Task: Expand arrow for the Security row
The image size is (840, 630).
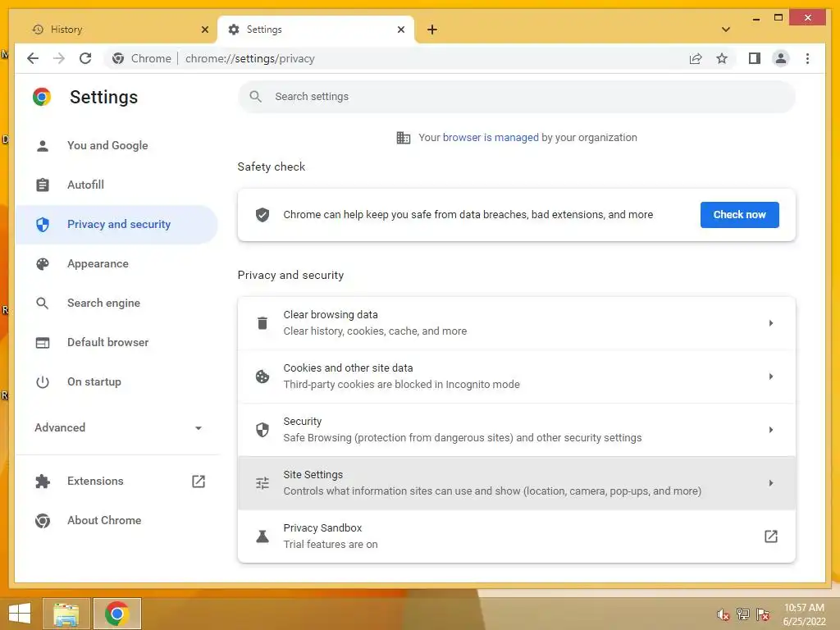Action: tap(770, 430)
